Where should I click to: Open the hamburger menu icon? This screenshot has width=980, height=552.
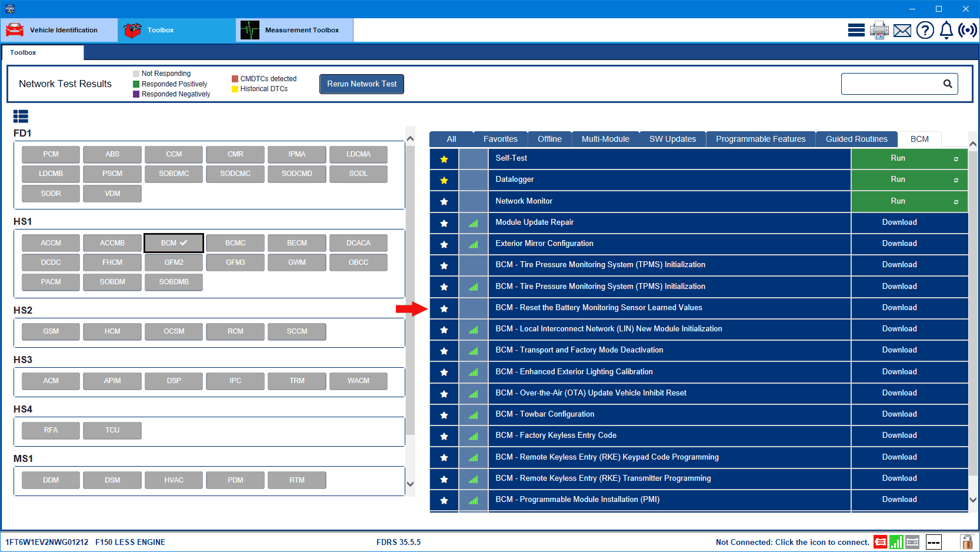click(x=856, y=30)
